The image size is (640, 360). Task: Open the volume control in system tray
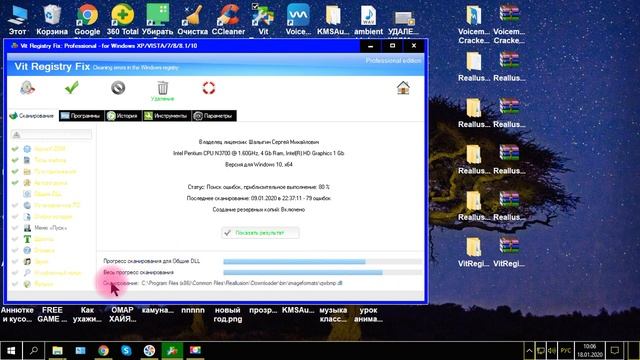pos(552,351)
